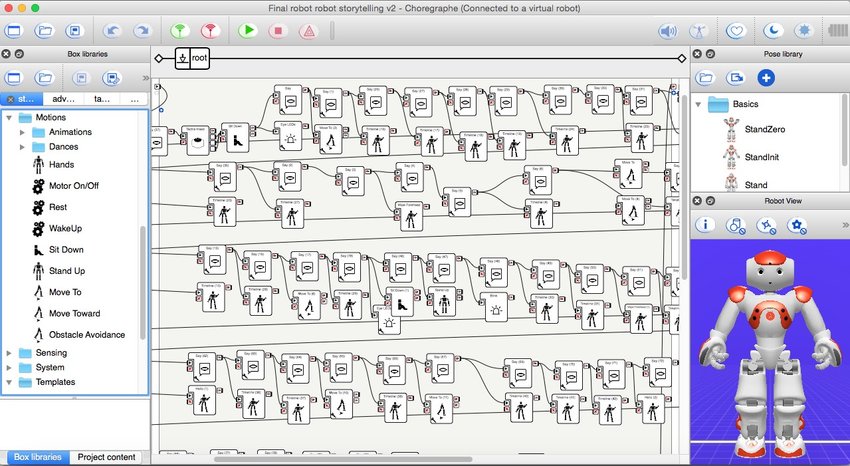Close the Pose library panel
This screenshot has width=850, height=466.
tap(698, 54)
